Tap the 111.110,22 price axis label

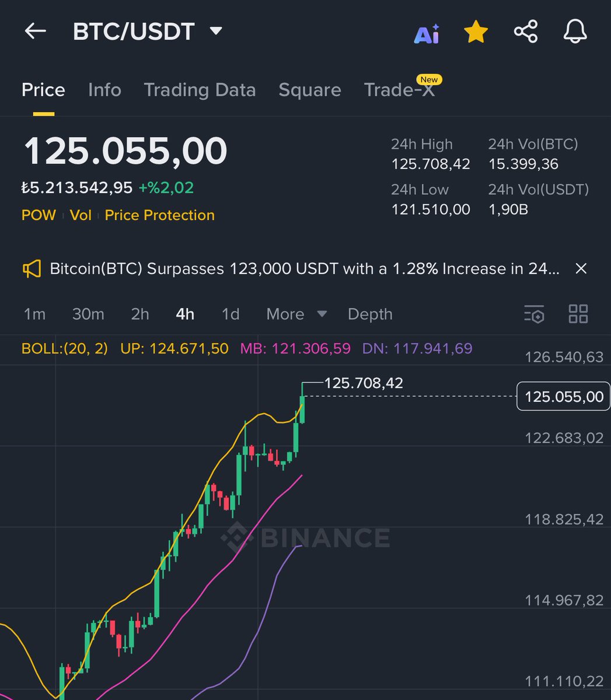[564, 681]
